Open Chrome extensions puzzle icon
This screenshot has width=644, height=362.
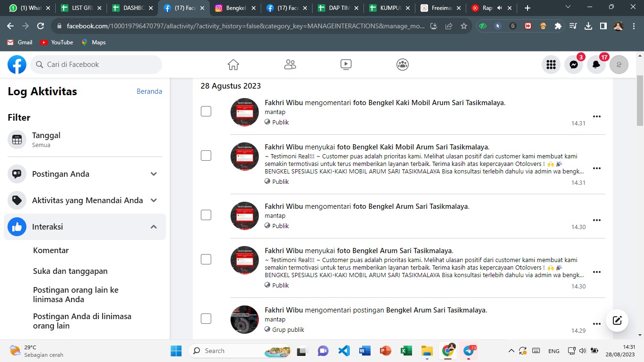(x=558, y=26)
